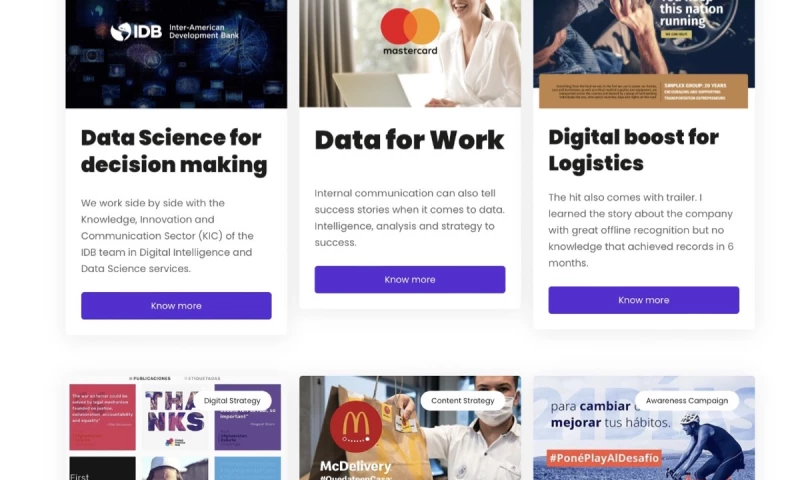Screen dimensions: 800x480
Task: Select the Digital Strategy tag
Action: tap(232, 401)
